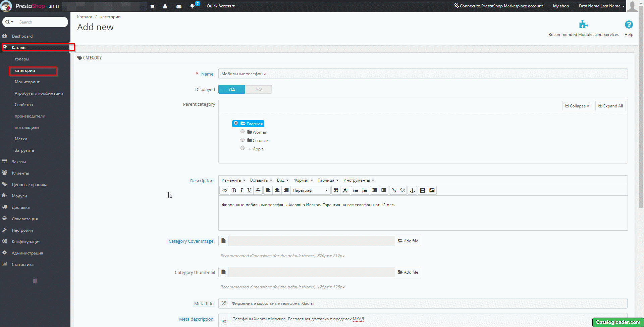Remove link with the unlink icon
This screenshot has height=327, width=644.
coord(403,190)
